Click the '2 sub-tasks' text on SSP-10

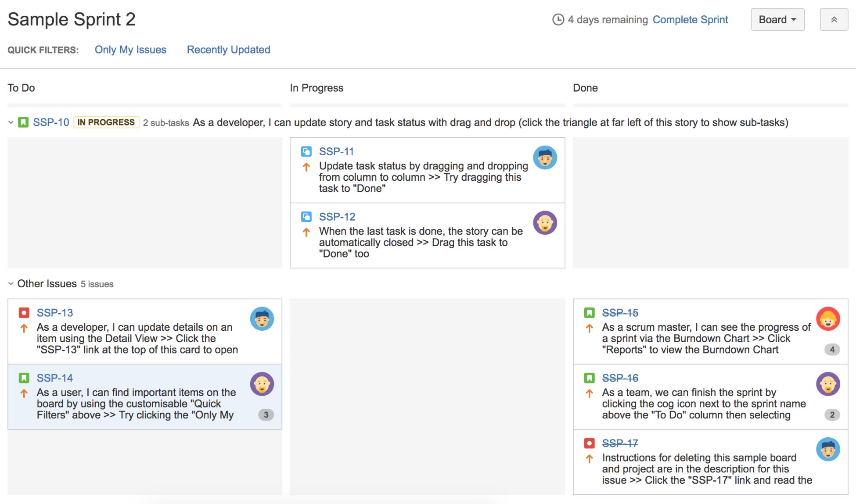[166, 123]
